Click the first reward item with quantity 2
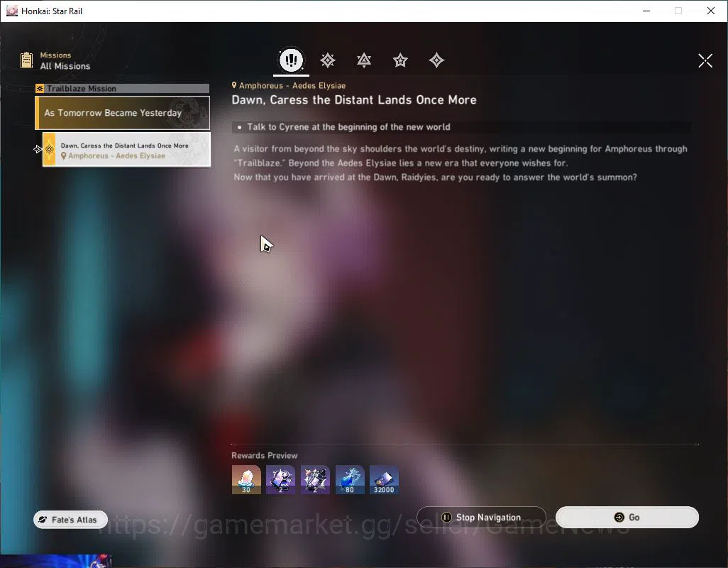 coord(280,479)
